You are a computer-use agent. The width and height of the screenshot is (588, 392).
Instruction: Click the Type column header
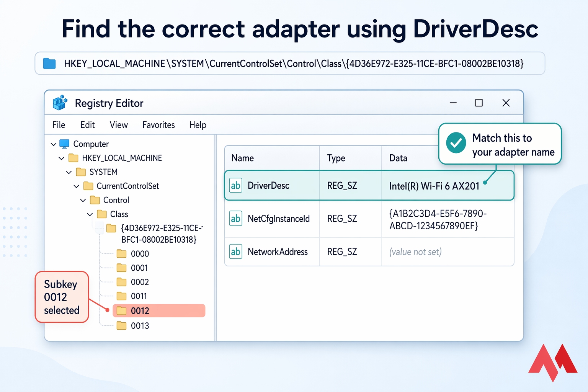point(336,158)
